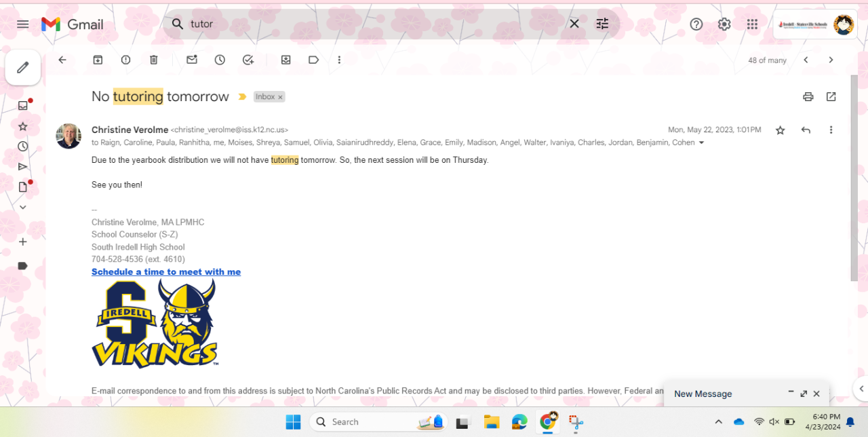Viewport: 868px width, 437px height.
Task: Remove the Inbox label from email
Action: pyautogui.click(x=280, y=97)
